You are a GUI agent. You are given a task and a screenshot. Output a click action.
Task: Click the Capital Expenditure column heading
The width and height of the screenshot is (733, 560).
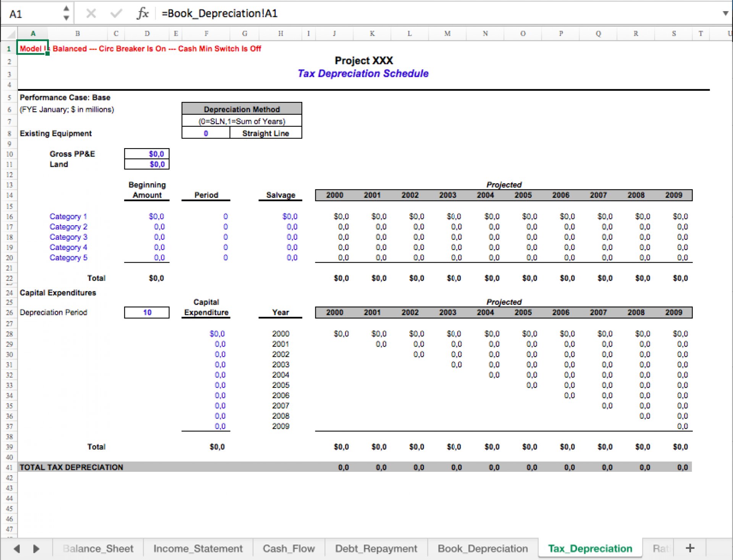(206, 307)
